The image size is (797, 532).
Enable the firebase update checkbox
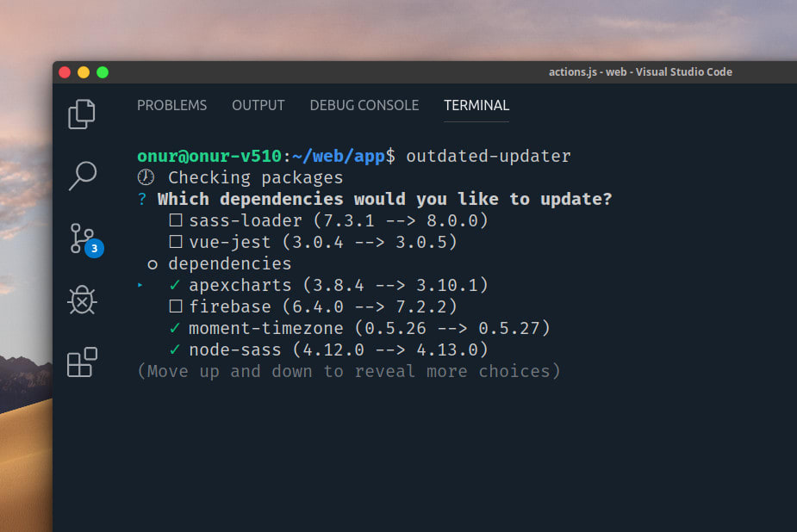(x=176, y=306)
